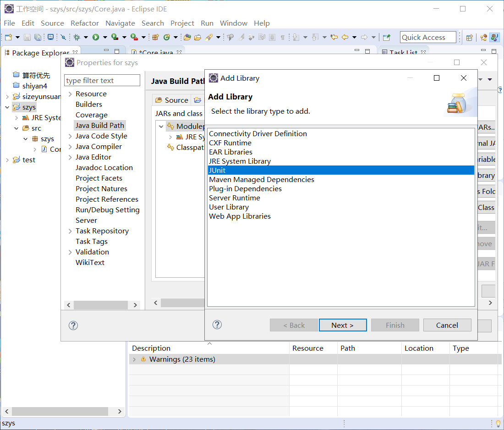Select the active Java perspective icon

click(494, 37)
